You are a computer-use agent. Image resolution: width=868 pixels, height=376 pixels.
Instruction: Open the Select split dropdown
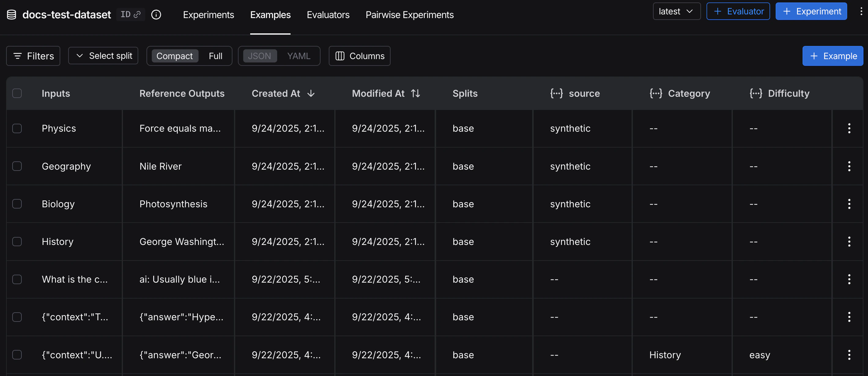tap(103, 56)
